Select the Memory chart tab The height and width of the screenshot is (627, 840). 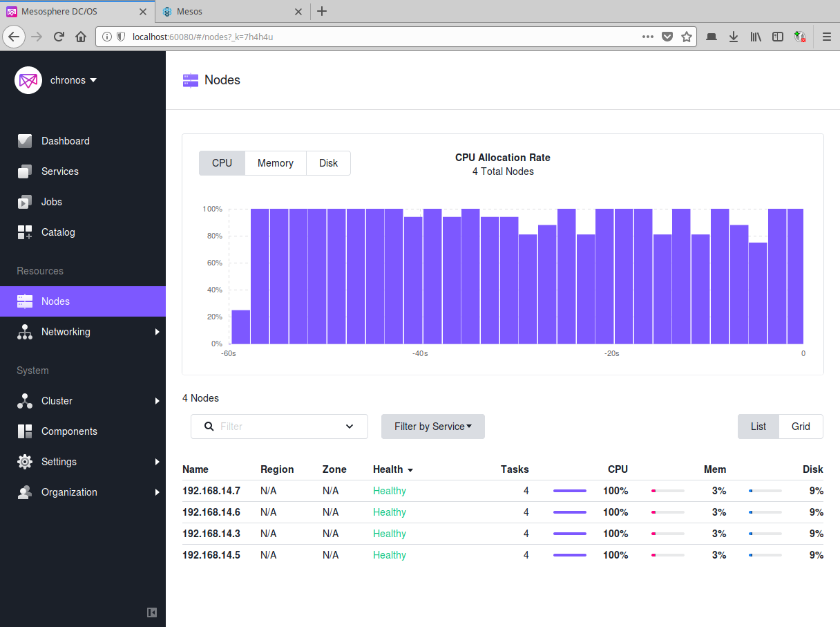click(276, 163)
